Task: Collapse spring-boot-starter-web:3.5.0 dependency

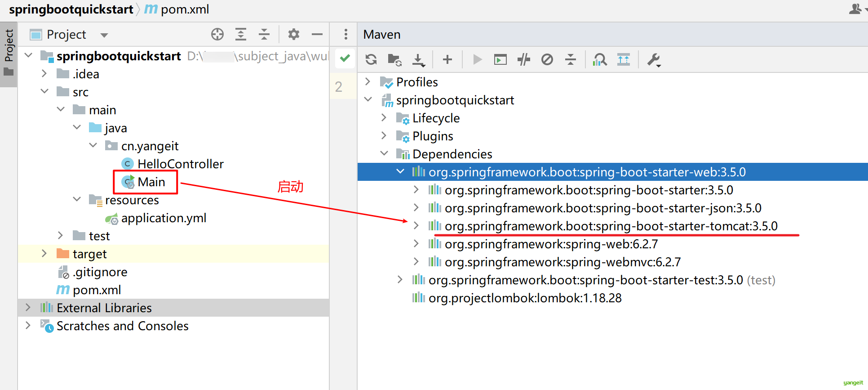Action: pos(400,171)
